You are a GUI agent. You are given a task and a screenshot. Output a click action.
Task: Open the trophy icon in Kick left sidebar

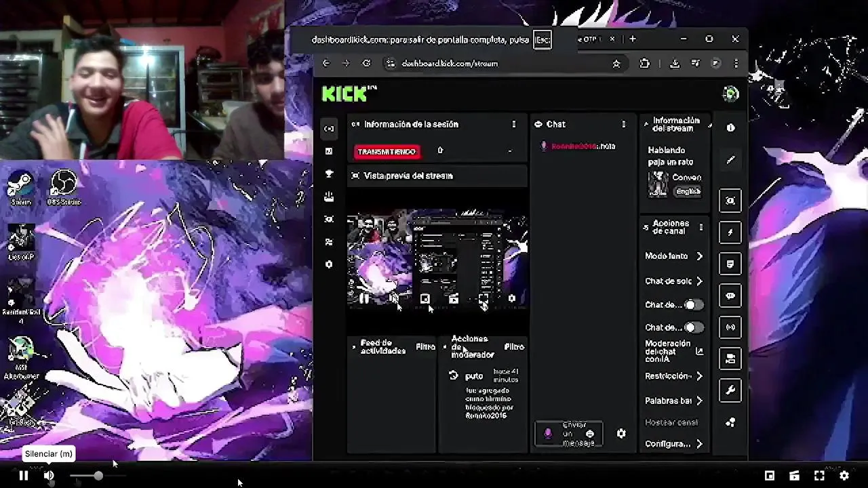tap(329, 174)
